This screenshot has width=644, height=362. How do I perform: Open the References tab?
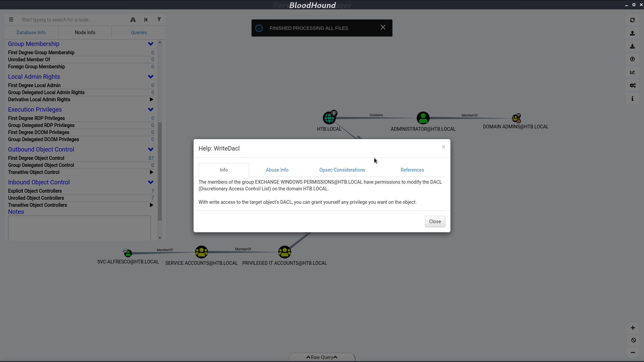click(x=412, y=170)
